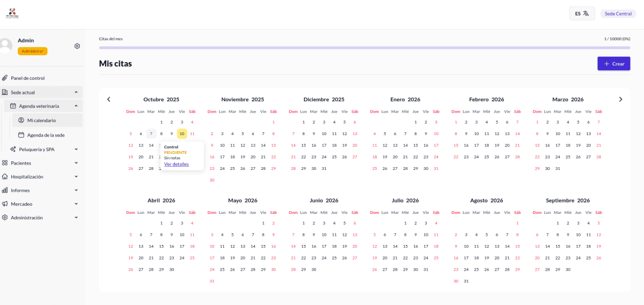Collapse the Sede actual section
This screenshot has width=644, height=305.
(76, 92)
